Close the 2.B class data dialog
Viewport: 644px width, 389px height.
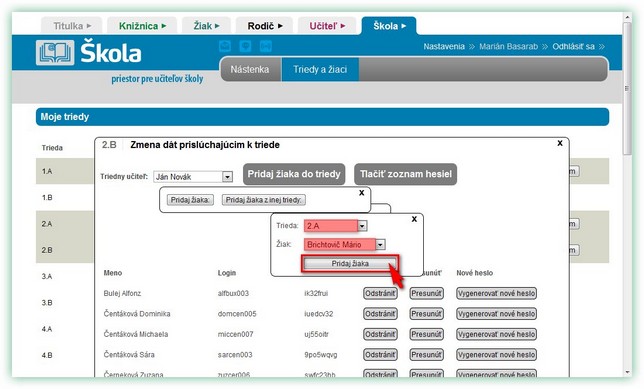coord(560,143)
